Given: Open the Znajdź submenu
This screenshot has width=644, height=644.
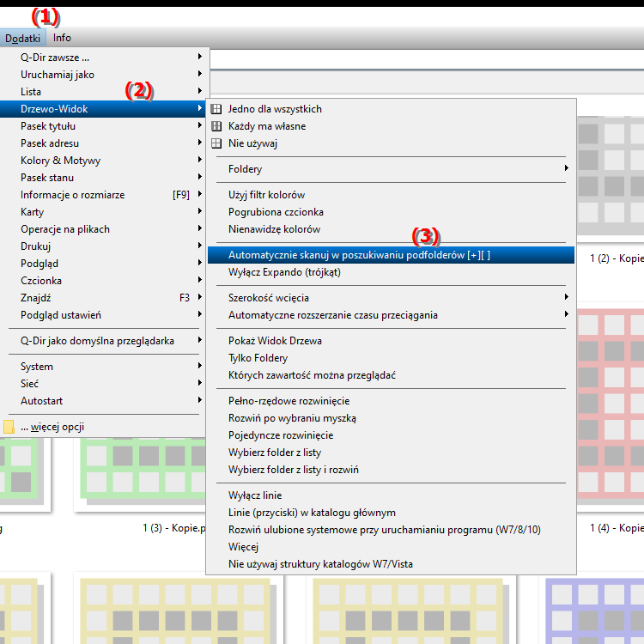Looking at the screenshot, I should pos(103,298).
